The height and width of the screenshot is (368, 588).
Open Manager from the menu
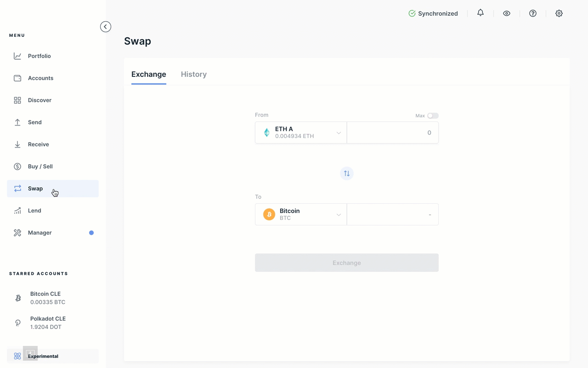click(x=53, y=233)
